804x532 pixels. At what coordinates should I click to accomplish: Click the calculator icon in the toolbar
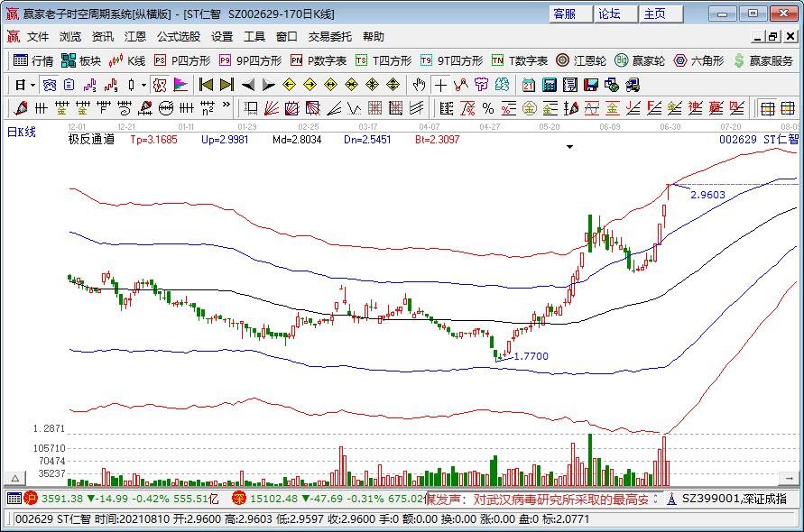[548, 85]
